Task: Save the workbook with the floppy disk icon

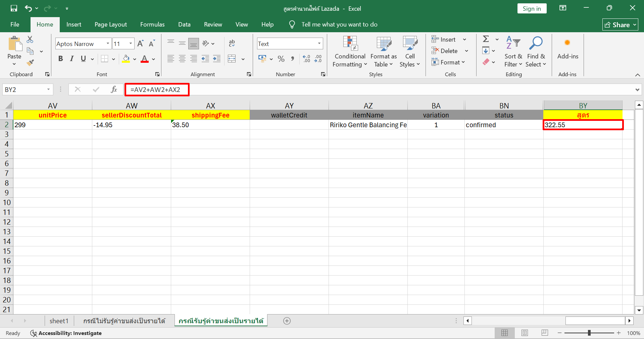Action: pos(14,8)
